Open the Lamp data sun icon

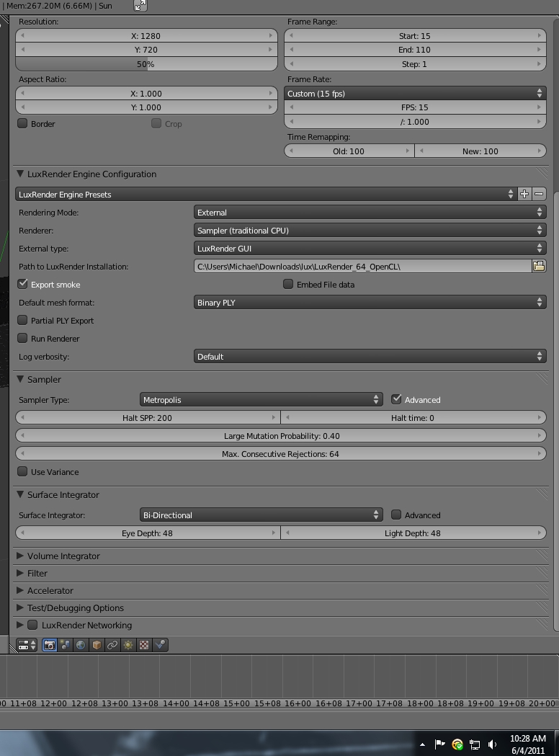[x=128, y=644]
